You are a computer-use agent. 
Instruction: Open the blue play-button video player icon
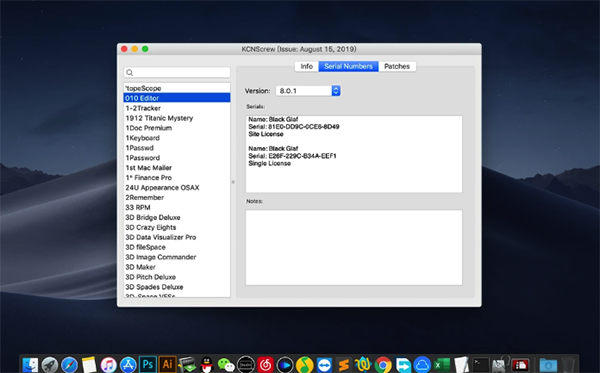(x=285, y=365)
